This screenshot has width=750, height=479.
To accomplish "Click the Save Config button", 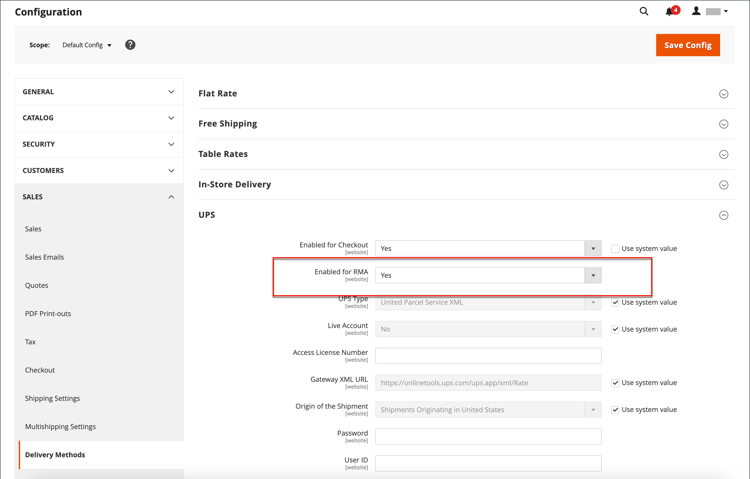I will pyautogui.click(x=687, y=45).
